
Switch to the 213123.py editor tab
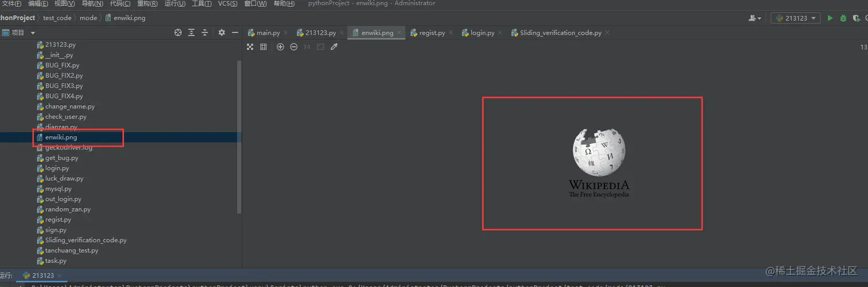coord(320,33)
